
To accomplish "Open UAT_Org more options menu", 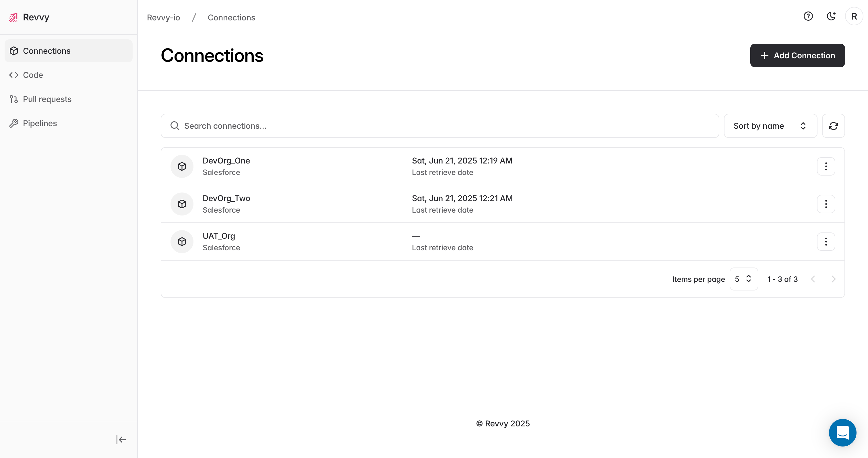I will [826, 241].
